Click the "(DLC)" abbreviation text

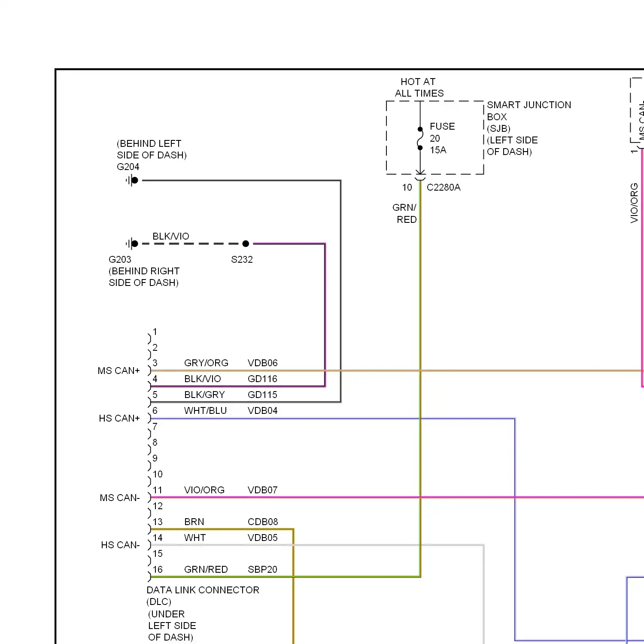pyautogui.click(x=159, y=601)
